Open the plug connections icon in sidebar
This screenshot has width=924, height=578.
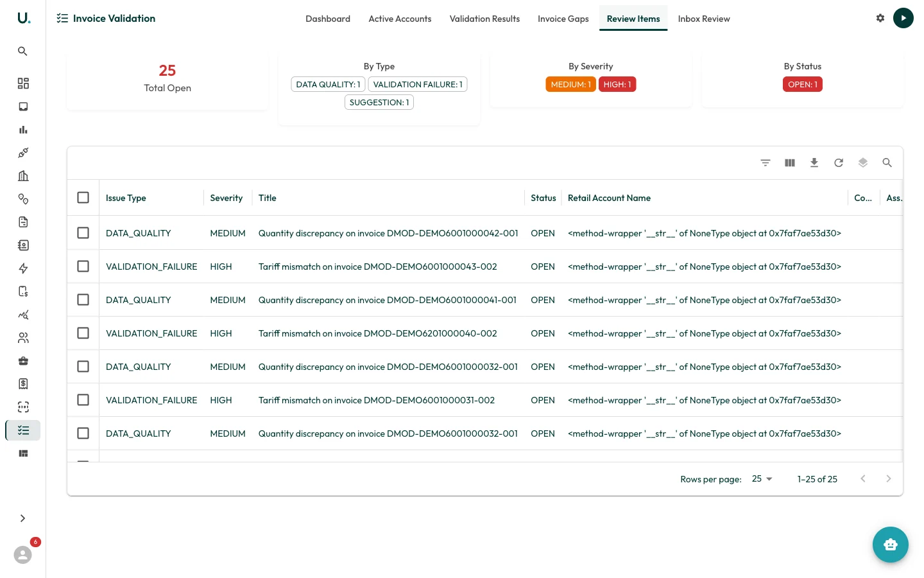click(x=23, y=153)
